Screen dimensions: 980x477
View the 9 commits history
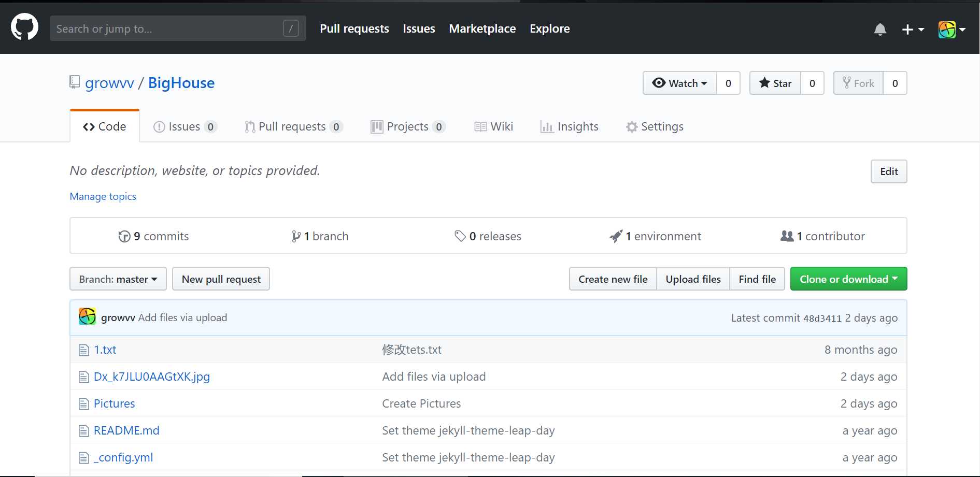pyautogui.click(x=153, y=236)
